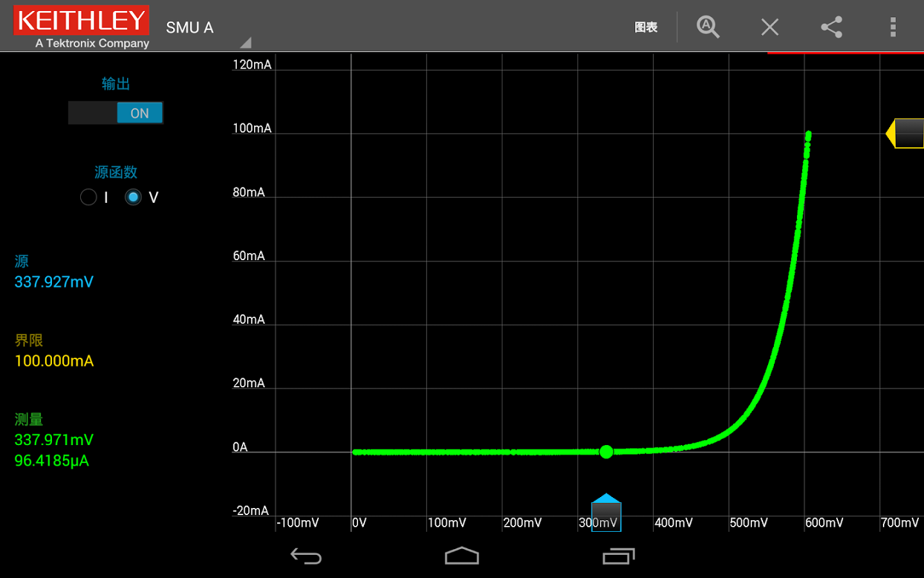Open the three-dot overflow menu
The height and width of the screenshot is (578, 924).
[893, 27]
